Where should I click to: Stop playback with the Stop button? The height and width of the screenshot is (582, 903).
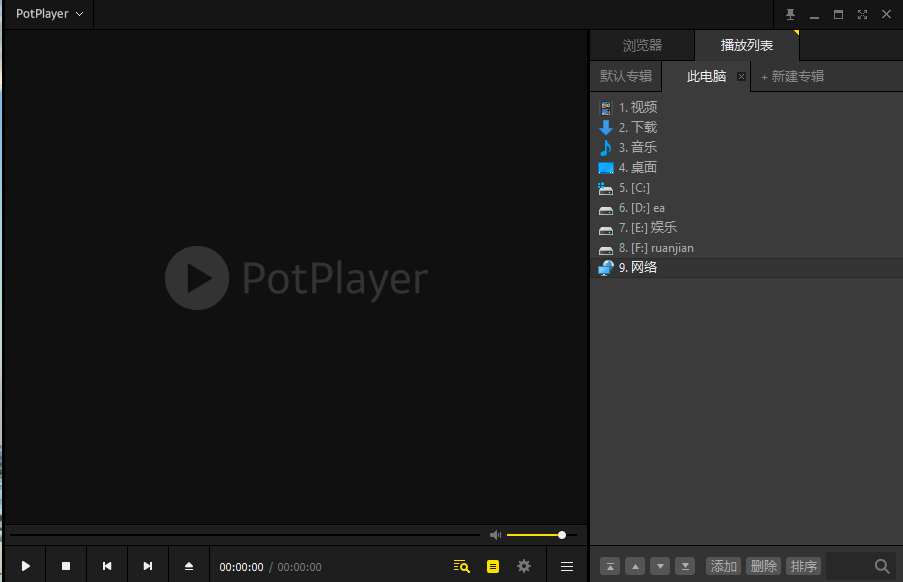(x=66, y=566)
